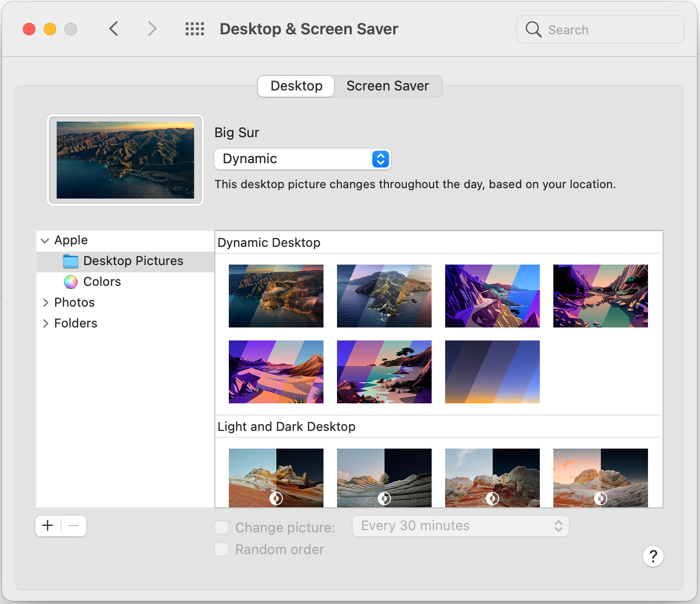Select second Light and Dark wallpaper with tree

[384, 478]
